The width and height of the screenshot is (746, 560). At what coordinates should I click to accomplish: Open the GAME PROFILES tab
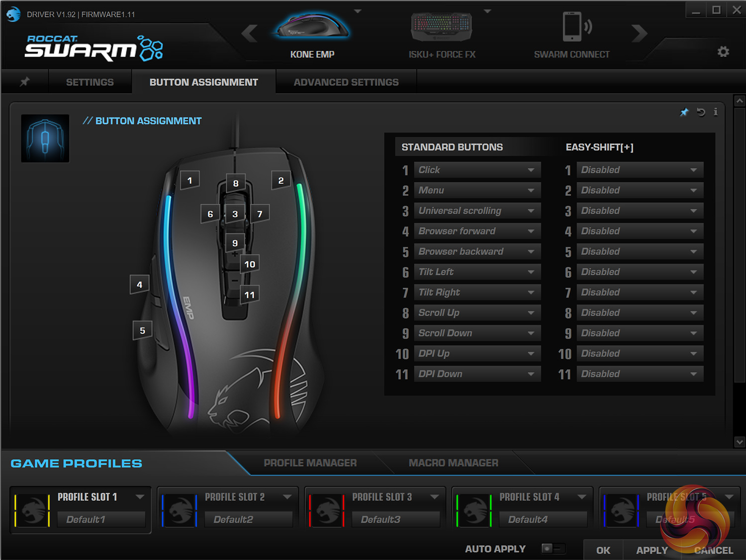click(77, 463)
